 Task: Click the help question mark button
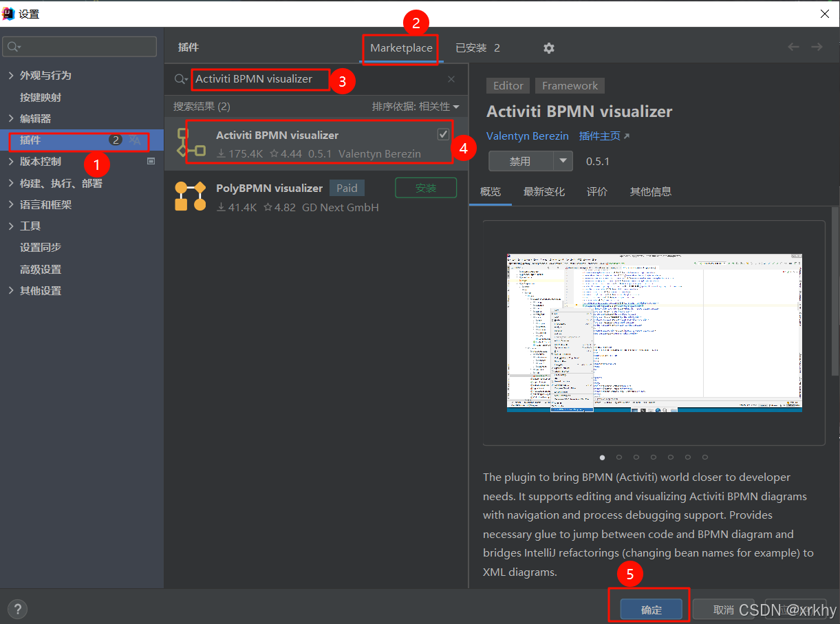click(x=17, y=609)
